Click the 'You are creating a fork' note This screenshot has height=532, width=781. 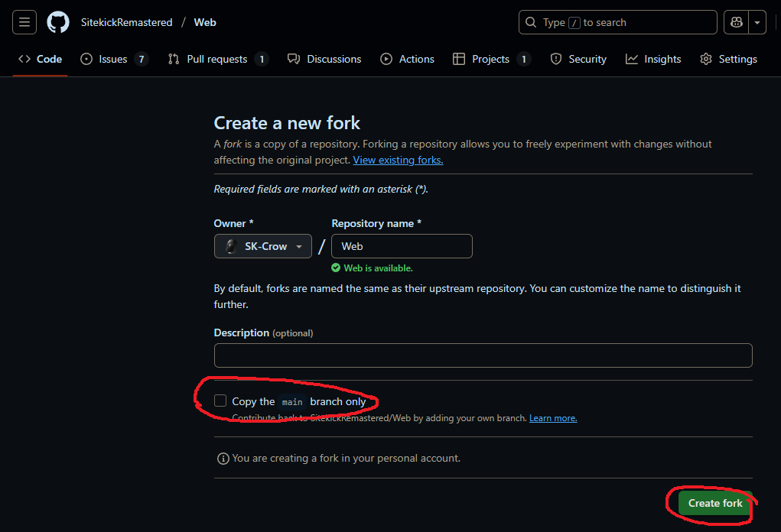pyautogui.click(x=347, y=459)
